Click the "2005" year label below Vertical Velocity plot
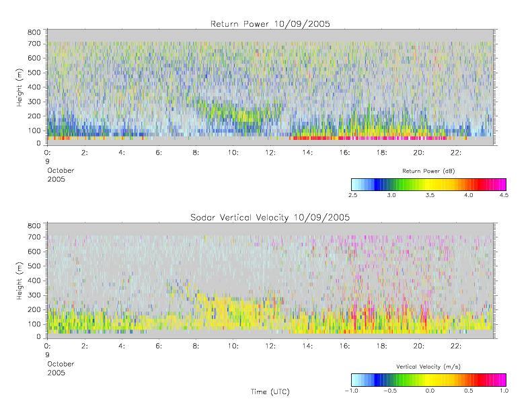532x411 pixels. click(x=56, y=373)
